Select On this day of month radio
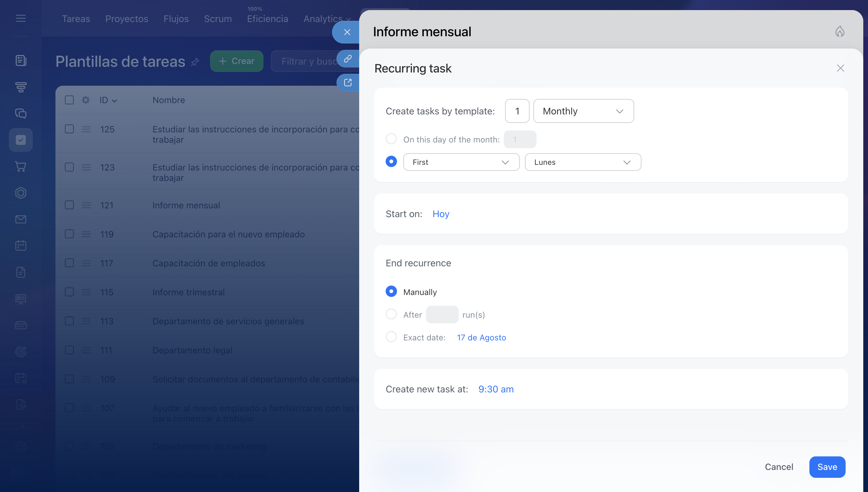868x492 pixels. point(391,139)
